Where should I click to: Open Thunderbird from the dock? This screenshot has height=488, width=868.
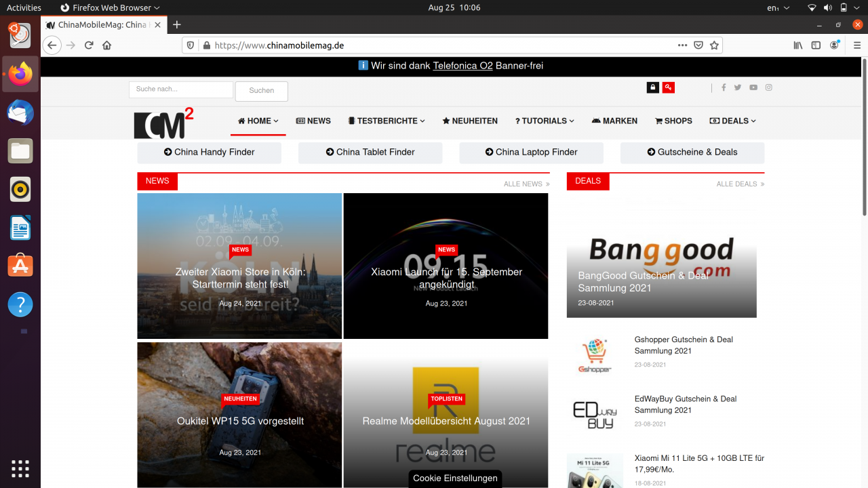pos(20,113)
